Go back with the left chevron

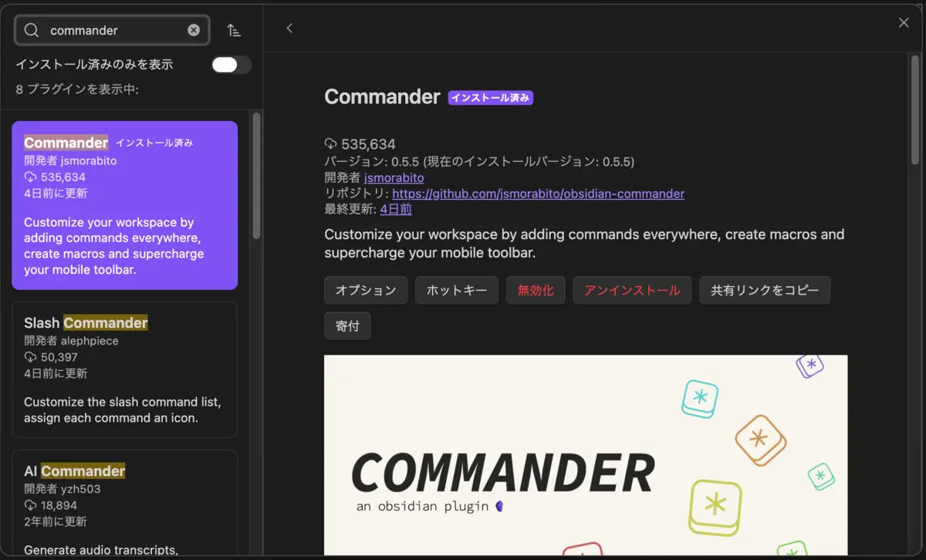(289, 29)
